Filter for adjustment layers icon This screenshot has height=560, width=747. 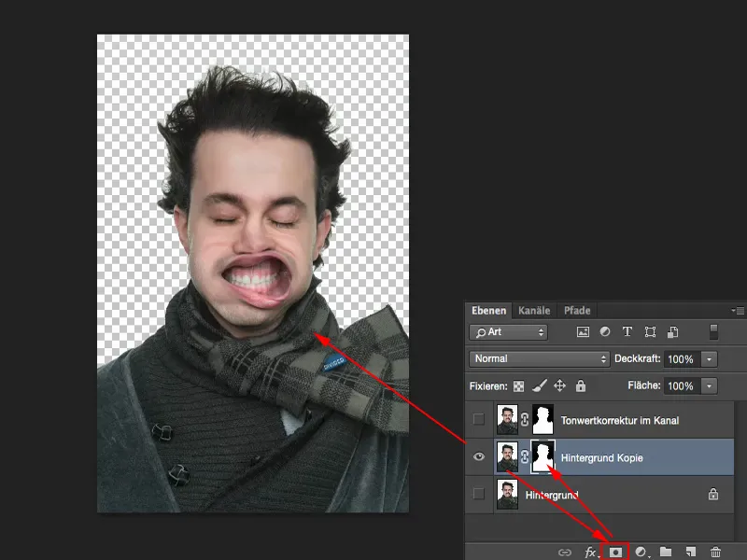click(x=605, y=332)
